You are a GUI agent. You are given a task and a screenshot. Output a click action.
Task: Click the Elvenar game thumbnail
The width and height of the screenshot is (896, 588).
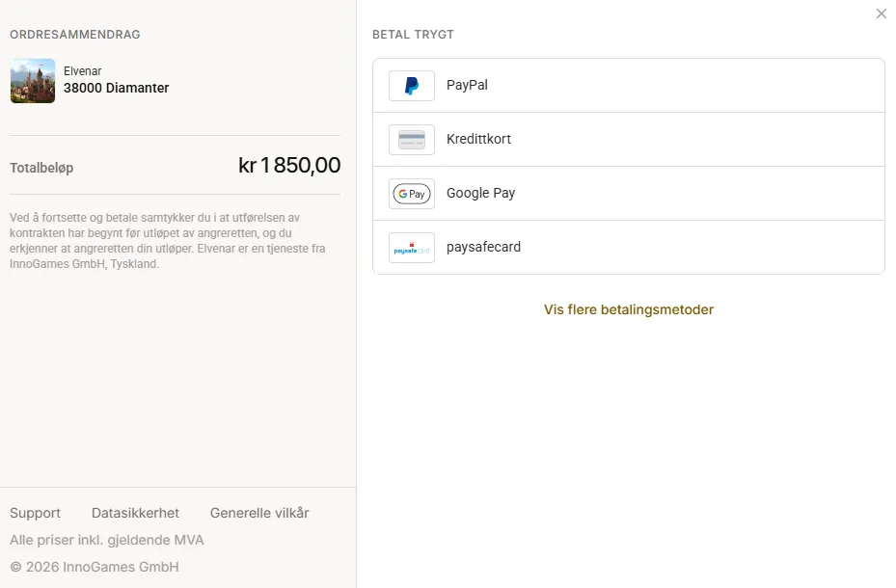33,81
